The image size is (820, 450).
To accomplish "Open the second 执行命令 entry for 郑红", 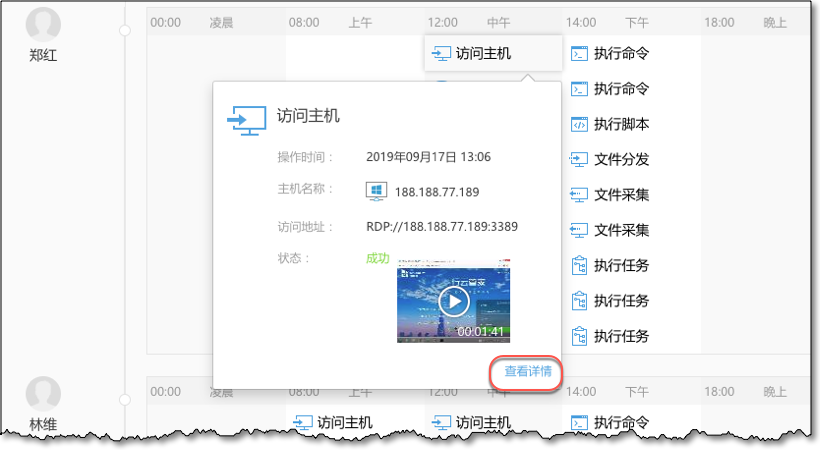I will (x=610, y=89).
